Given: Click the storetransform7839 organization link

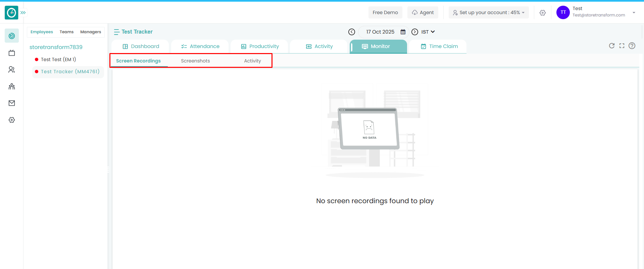Looking at the screenshot, I should coord(56,47).
